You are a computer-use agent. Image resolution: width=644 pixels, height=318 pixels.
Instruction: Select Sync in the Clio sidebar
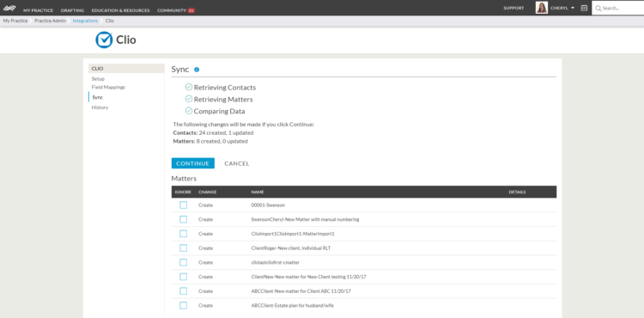pos(98,97)
